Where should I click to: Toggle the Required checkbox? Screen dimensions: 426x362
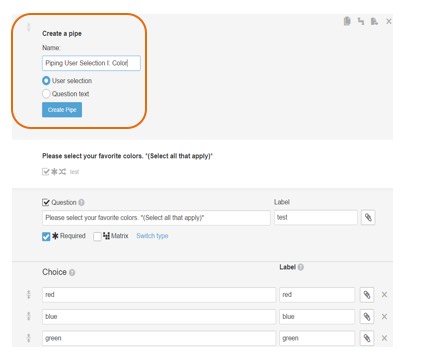coord(46,236)
